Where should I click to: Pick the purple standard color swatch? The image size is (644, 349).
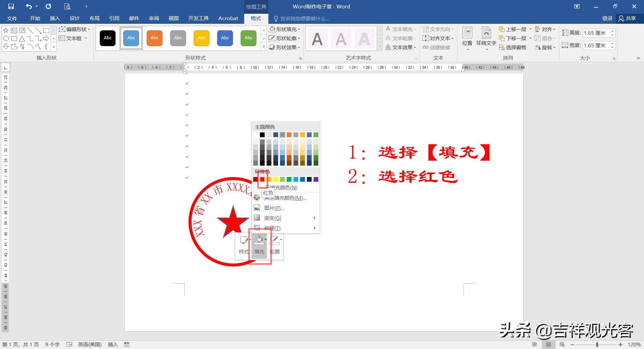[x=316, y=179]
